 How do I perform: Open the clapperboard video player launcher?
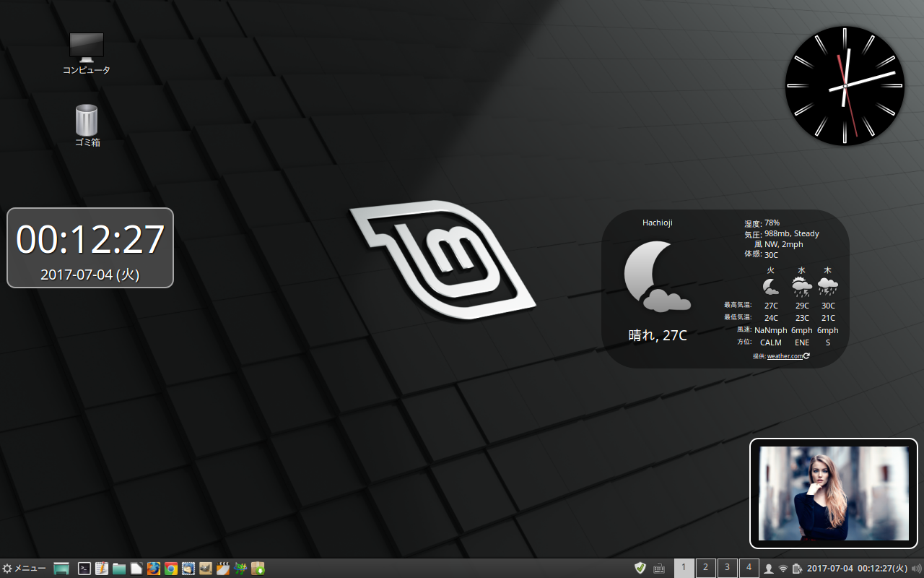(x=223, y=569)
